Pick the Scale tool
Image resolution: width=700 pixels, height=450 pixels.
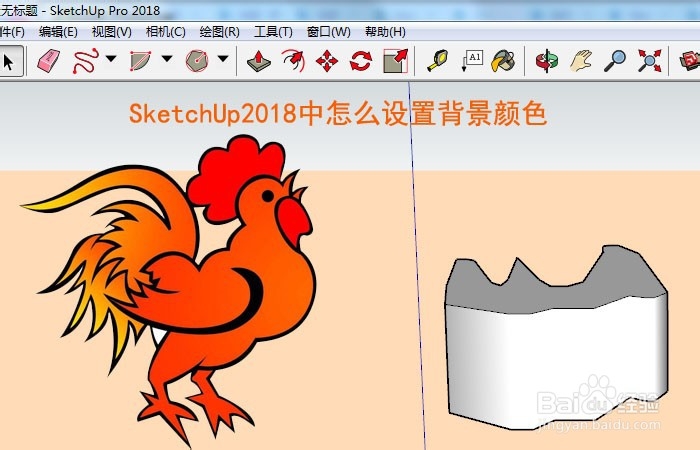pos(396,61)
